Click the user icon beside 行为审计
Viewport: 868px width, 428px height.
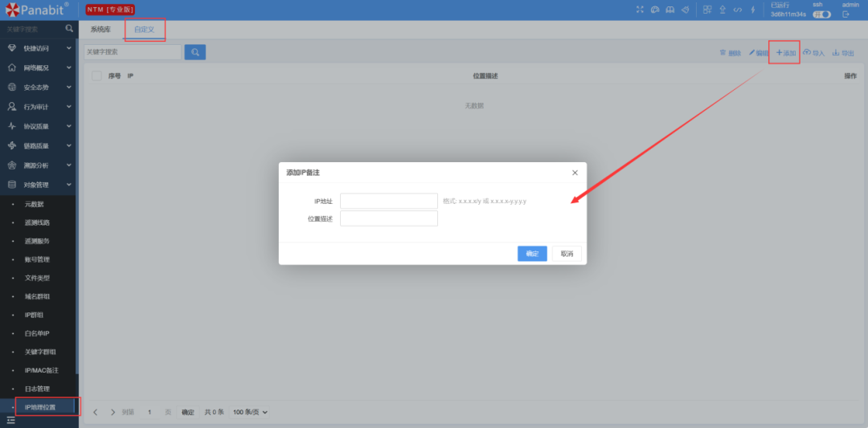point(12,107)
